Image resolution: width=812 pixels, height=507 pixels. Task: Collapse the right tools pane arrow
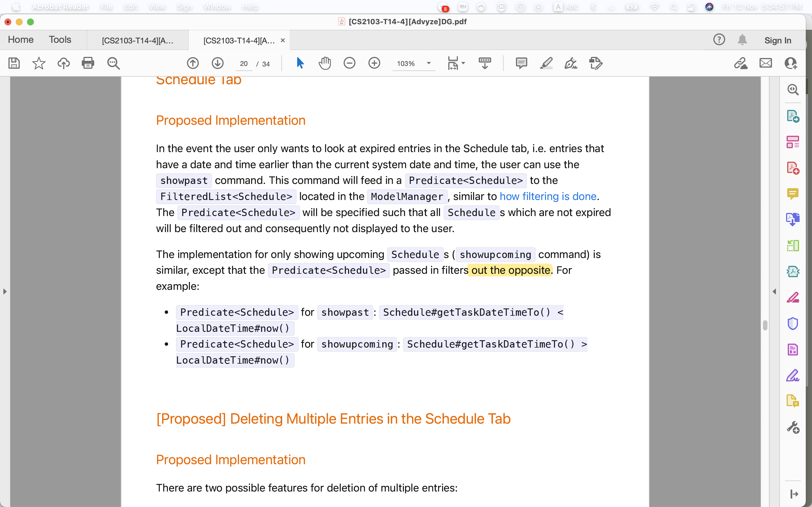tap(774, 292)
